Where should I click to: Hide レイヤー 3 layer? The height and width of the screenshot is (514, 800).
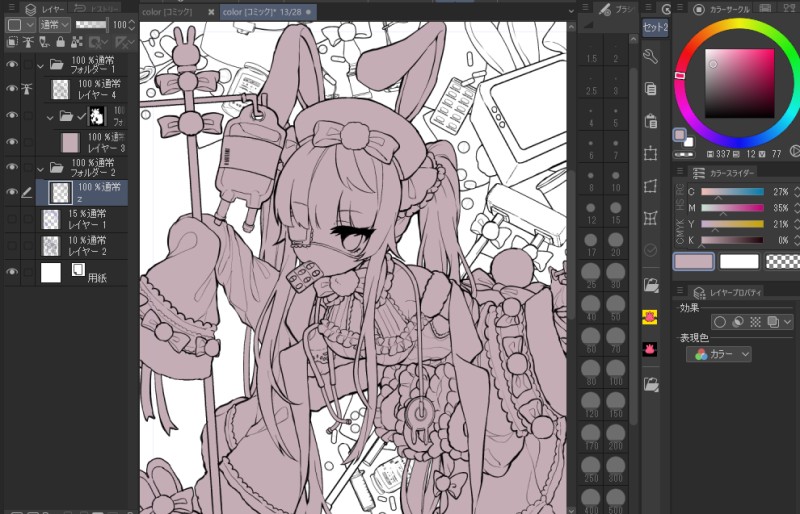[x=12, y=141]
